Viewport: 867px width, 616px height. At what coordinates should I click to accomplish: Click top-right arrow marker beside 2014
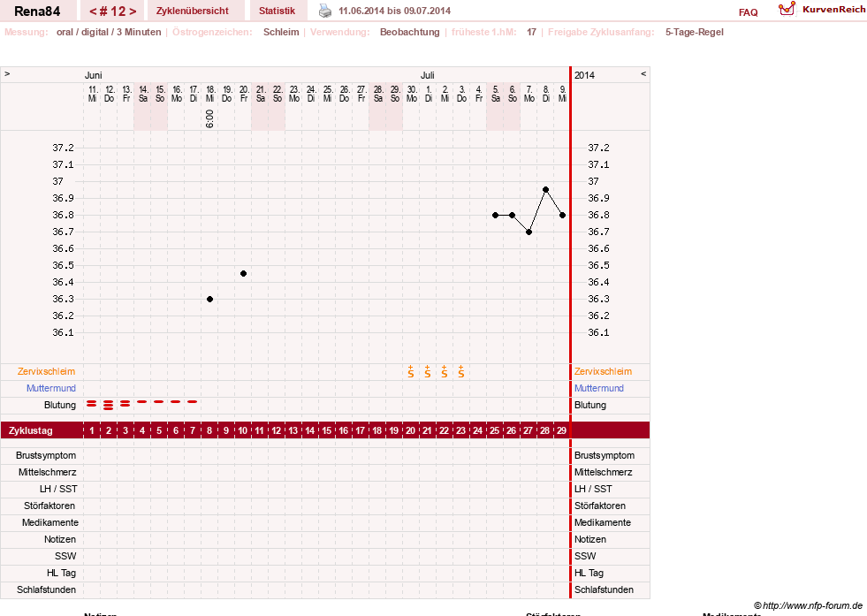[643, 73]
